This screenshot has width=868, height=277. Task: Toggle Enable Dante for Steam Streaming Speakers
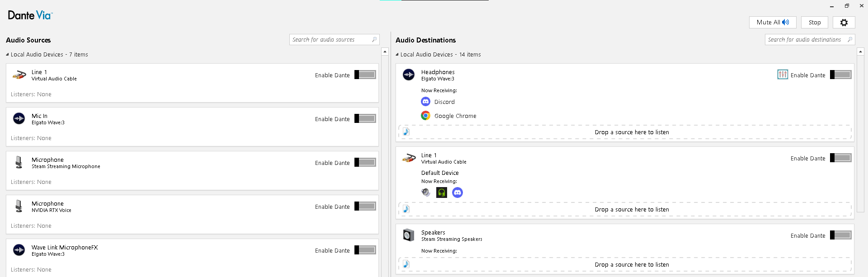[841, 235]
